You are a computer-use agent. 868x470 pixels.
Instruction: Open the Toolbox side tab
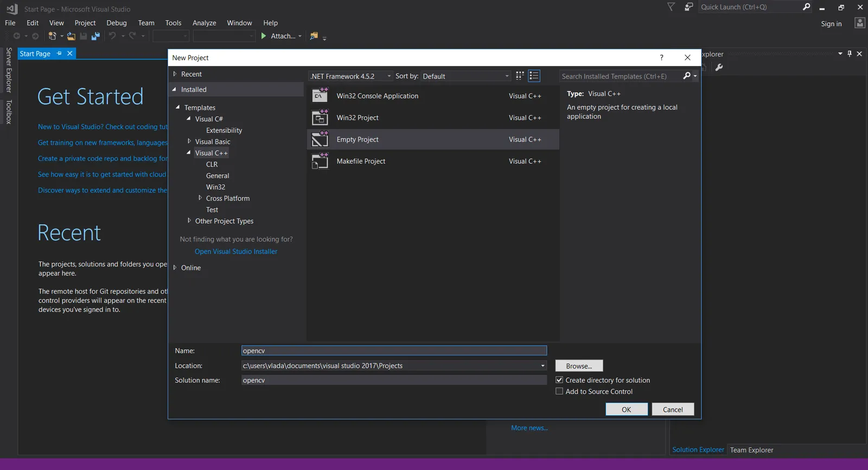point(9,112)
